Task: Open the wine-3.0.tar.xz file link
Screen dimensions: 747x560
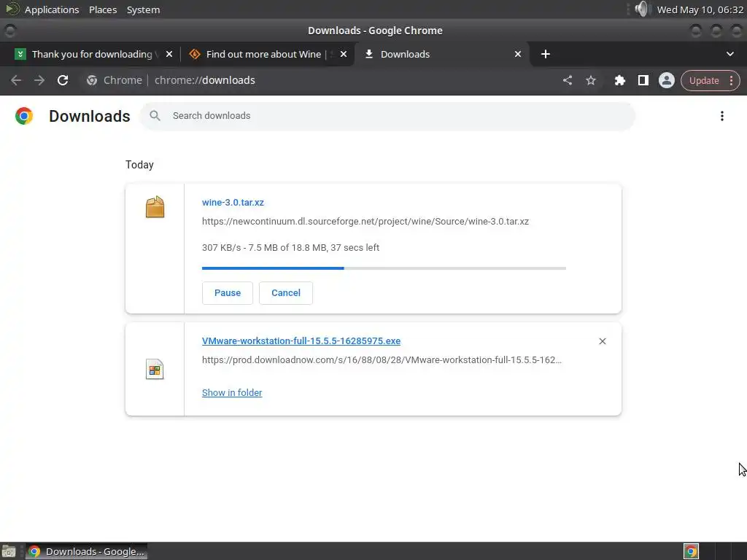Action: coord(233,203)
